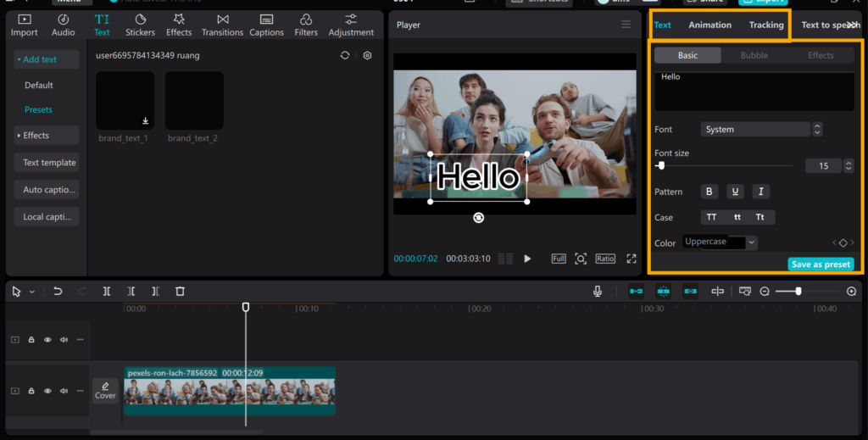Open more options for main video track
This screenshot has width=868, height=440.
point(81,391)
